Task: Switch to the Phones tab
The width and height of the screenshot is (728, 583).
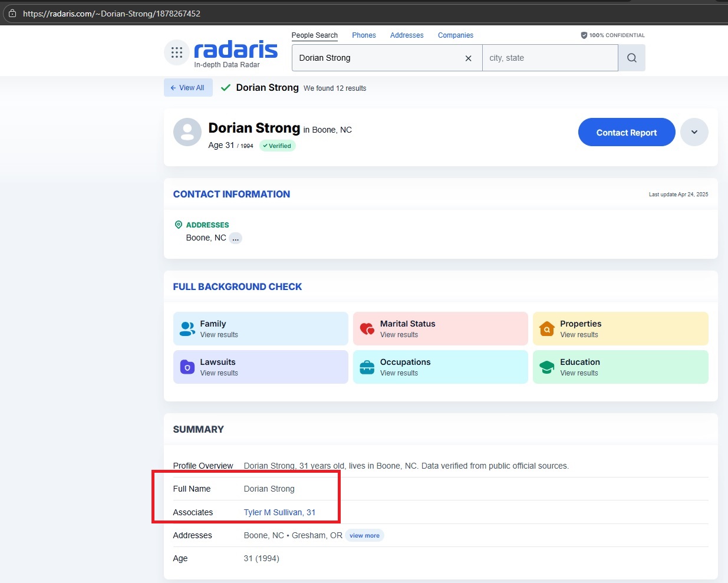Action: [x=364, y=35]
